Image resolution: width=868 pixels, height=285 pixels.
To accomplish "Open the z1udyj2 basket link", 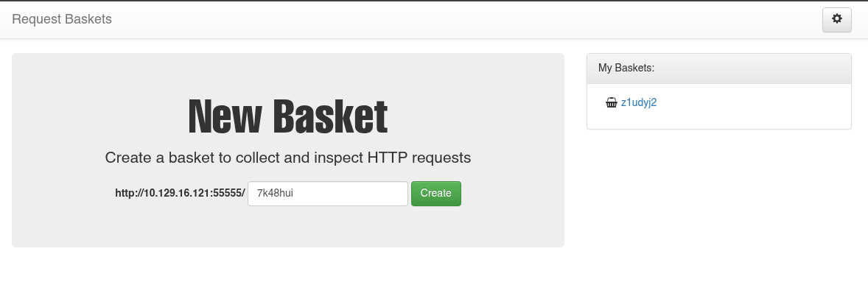I will 639,102.
